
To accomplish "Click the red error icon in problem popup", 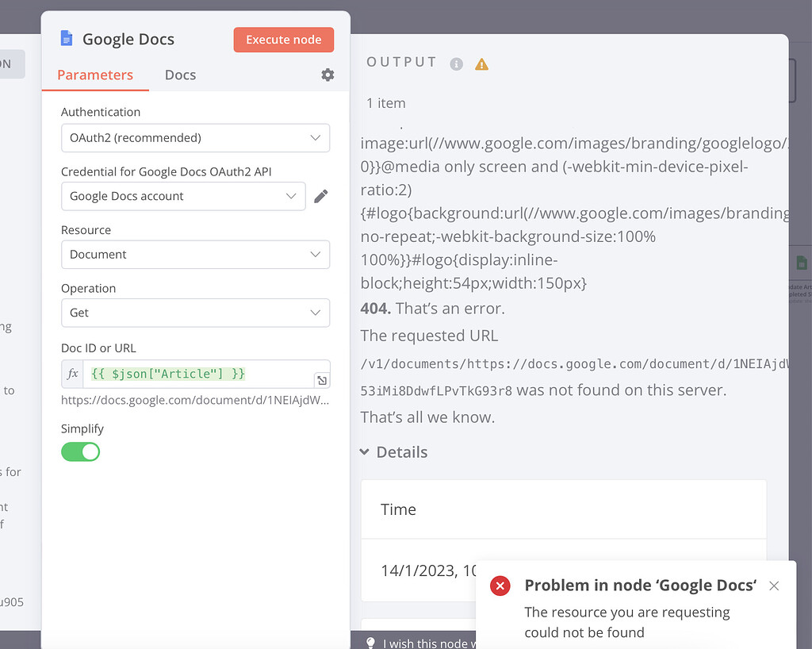I will [x=500, y=586].
